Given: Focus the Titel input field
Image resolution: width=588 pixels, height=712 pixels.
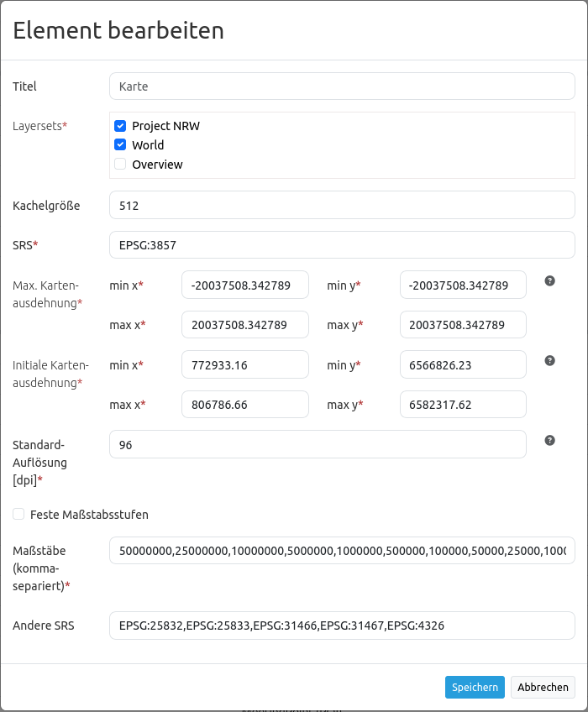Looking at the screenshot, I should tap(342, 86).
